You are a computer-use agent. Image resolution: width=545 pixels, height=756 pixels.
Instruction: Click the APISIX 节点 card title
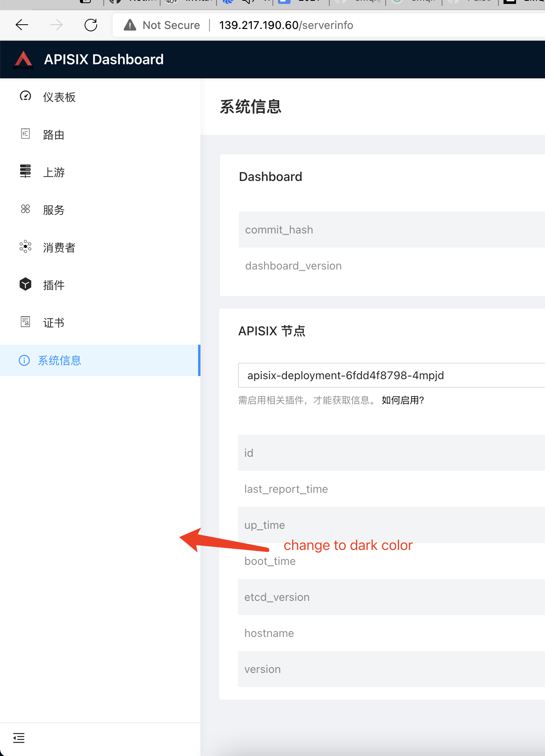(x=272, y=331)
